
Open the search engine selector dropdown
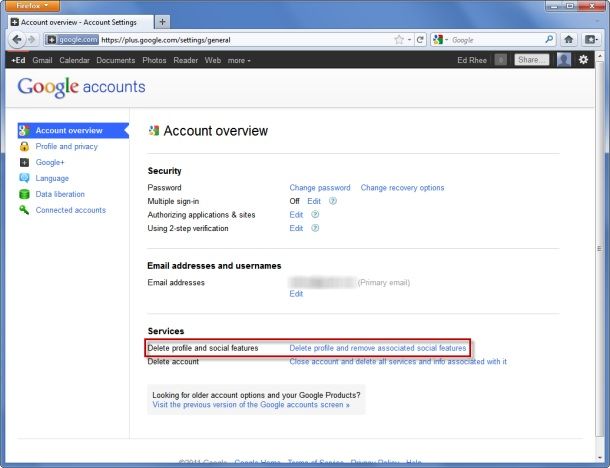pos(440,40)
